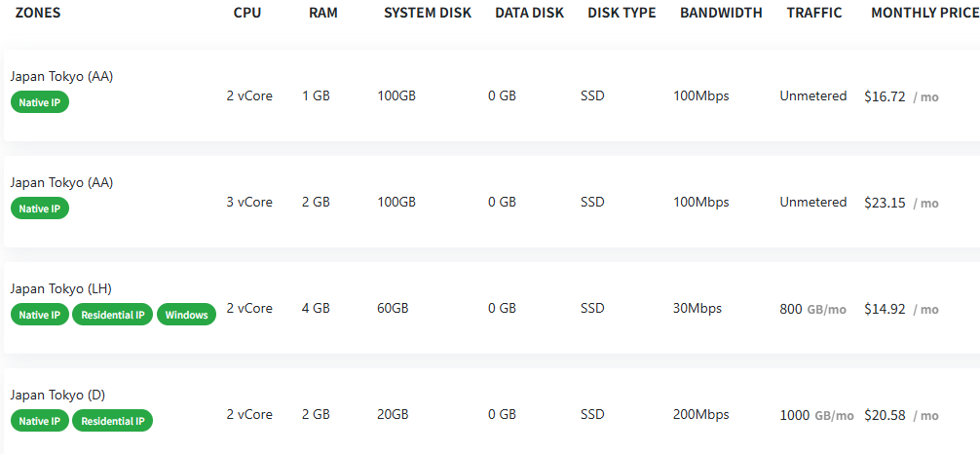980x454 pixels.
Task: Click the Windows badge in Tokyo (LH) row
Action: pyautogui.click(x=186, y=315)
